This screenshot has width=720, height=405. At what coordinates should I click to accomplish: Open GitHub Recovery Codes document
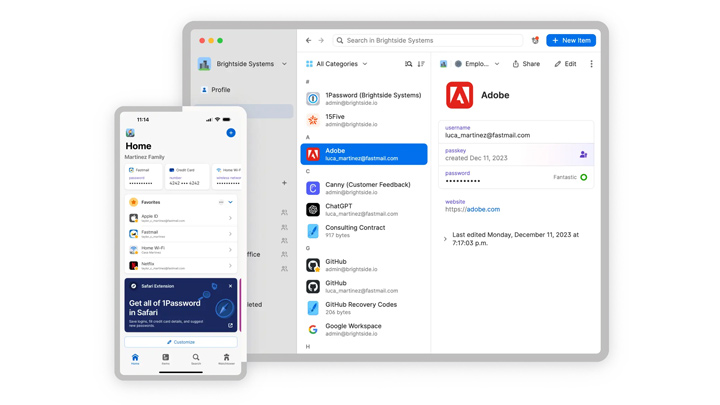tap(364, 308)
